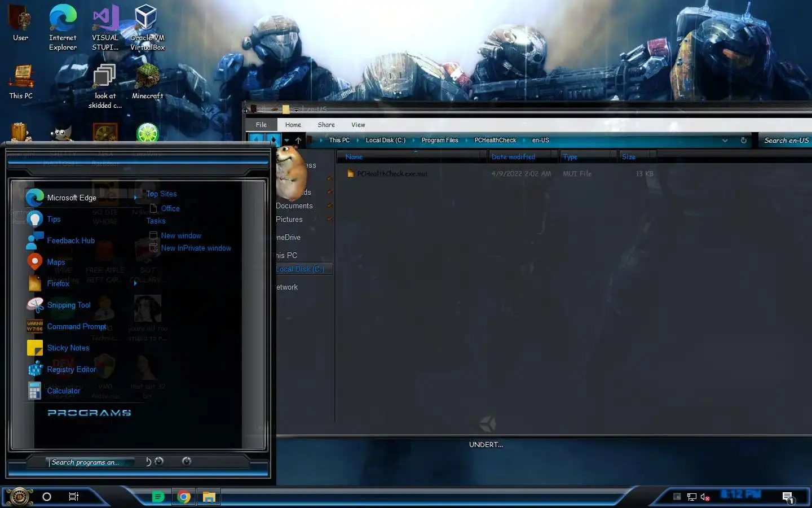The height and width of the screenshot is (508, 812).
Task: Open Task View on taskbar
Action: 73,497
